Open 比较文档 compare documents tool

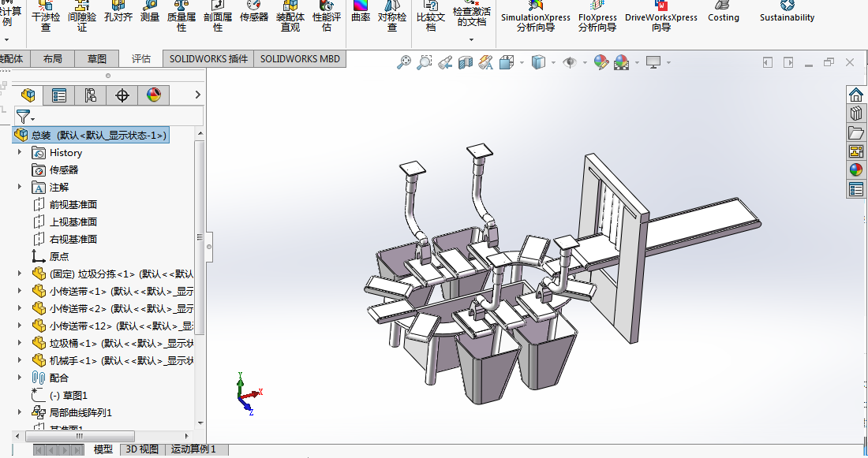(431, 17)
